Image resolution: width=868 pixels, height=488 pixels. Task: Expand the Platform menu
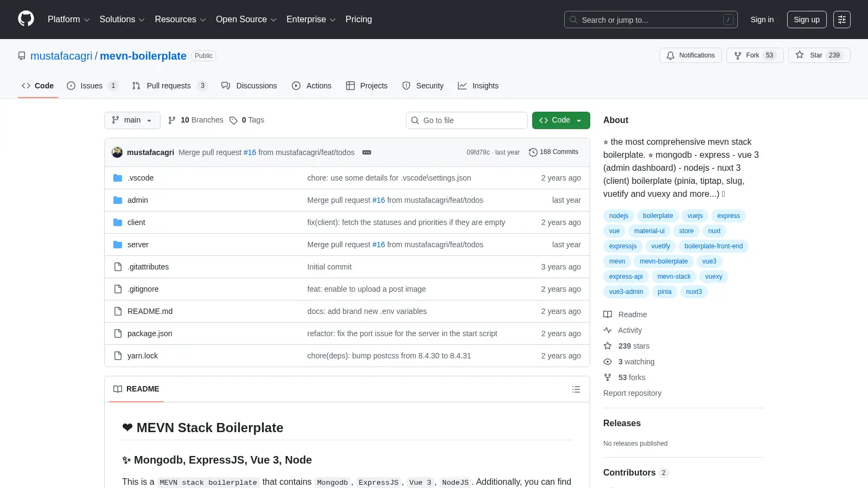coord(68,20)
